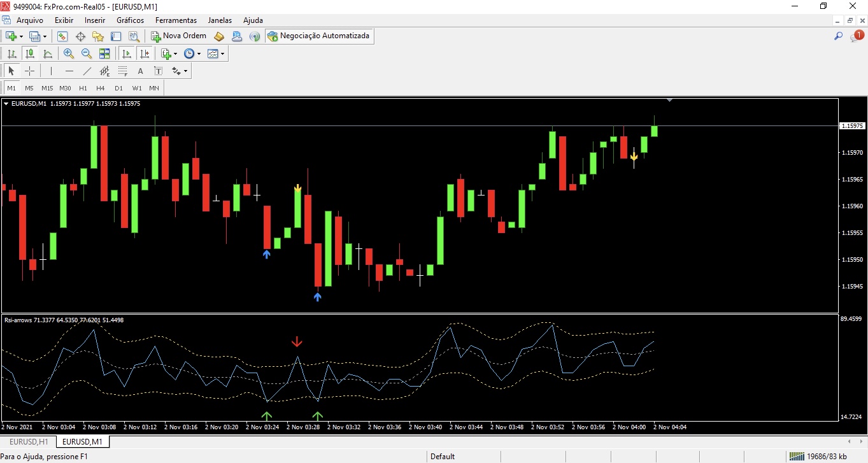Screen dimensions: 868x463
Task: Draw a trendline
Action: (87, 71)
